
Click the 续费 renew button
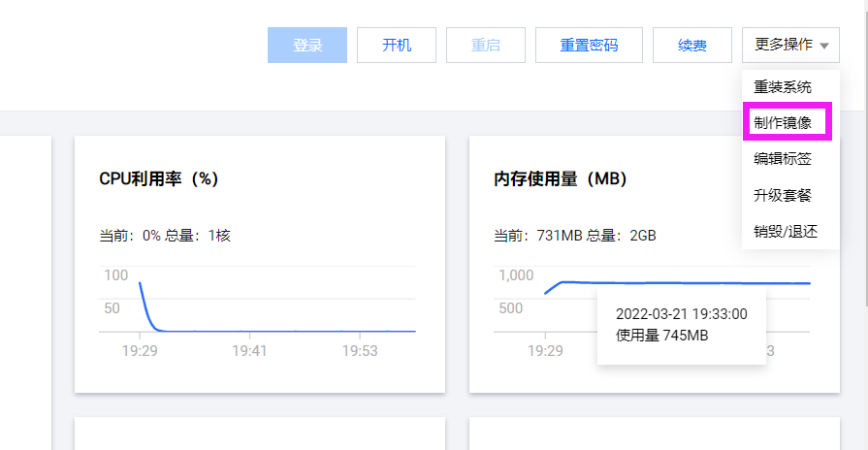click(691, 46)
